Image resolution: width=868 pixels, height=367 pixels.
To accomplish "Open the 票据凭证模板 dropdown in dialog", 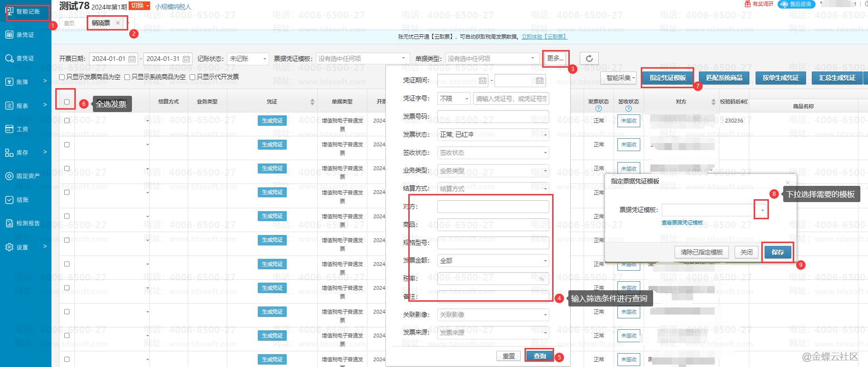I will tap(762, 210).
